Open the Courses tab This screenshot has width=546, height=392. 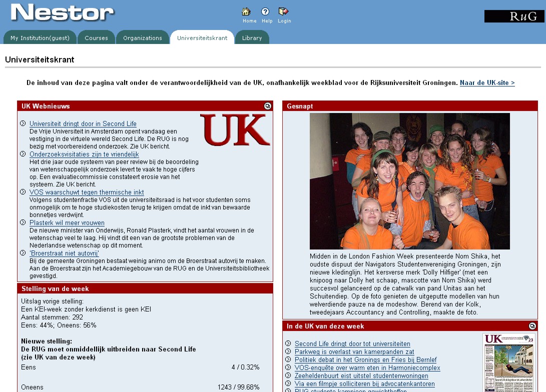[96, 37]
